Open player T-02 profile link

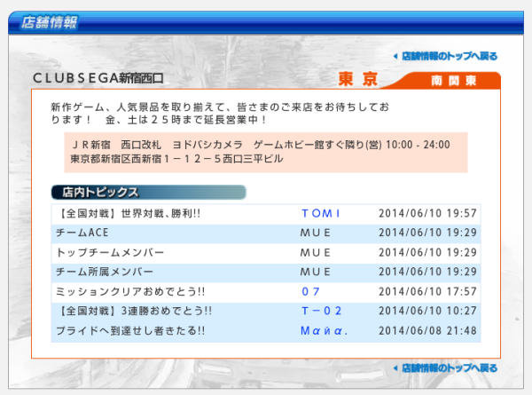pyautogui.click(x=321, y=311)
